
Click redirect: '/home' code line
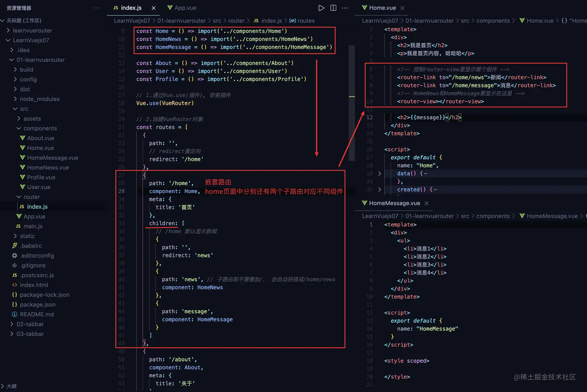tap(176, 159)
